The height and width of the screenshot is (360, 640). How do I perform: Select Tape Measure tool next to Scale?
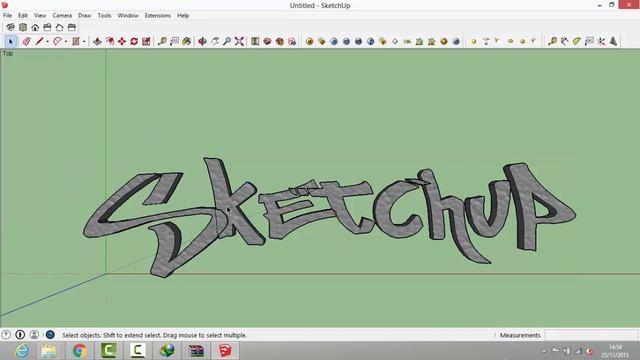tap(162, 41)
